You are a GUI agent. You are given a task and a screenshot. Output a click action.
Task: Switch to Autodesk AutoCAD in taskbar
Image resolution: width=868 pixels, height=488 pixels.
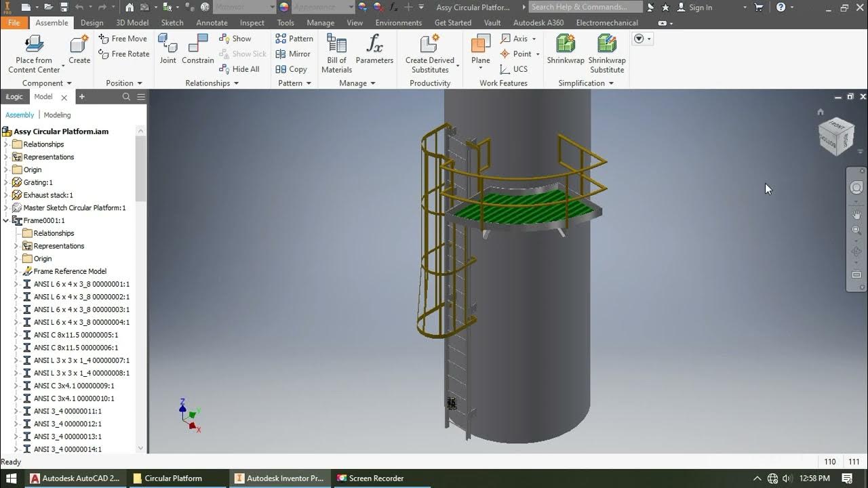[75, 478]
